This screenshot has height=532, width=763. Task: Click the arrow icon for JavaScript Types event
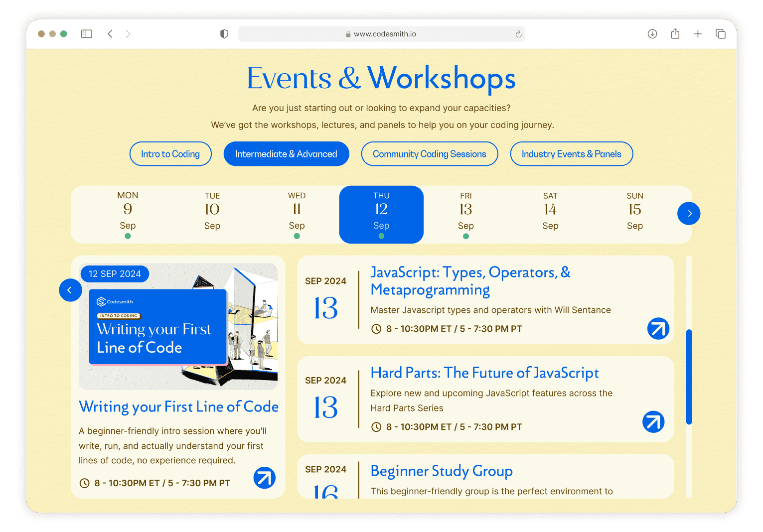click(658, 329)
